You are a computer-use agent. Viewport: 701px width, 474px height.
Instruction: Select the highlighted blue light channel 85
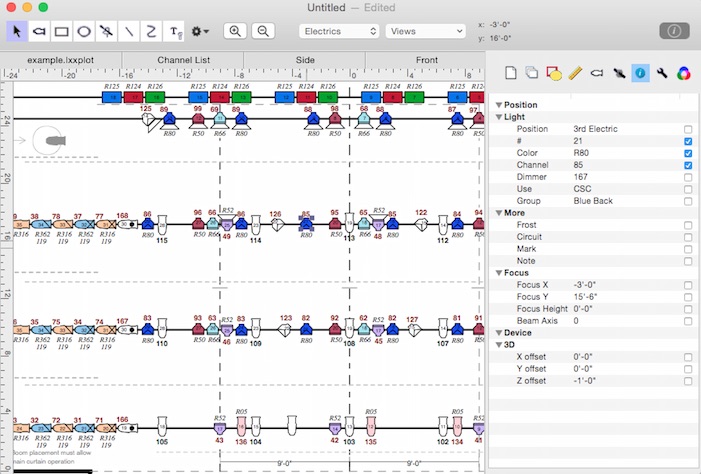[x=306, y=224]
